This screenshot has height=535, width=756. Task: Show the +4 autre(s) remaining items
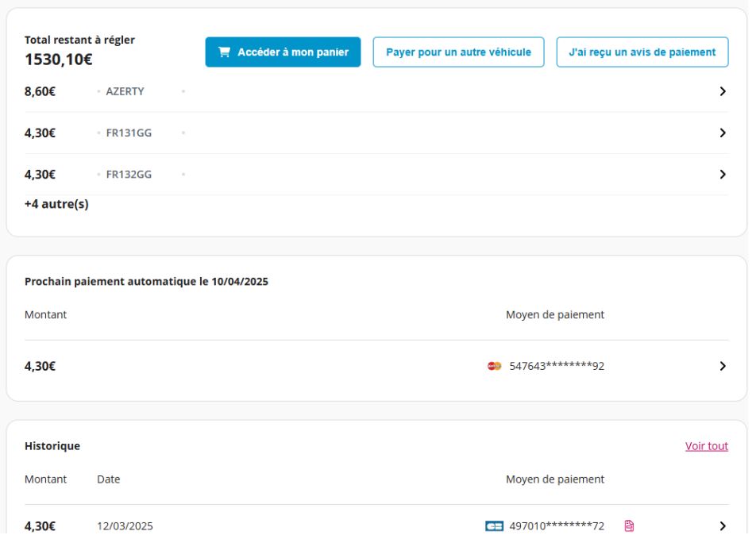(x=56, y=204)
